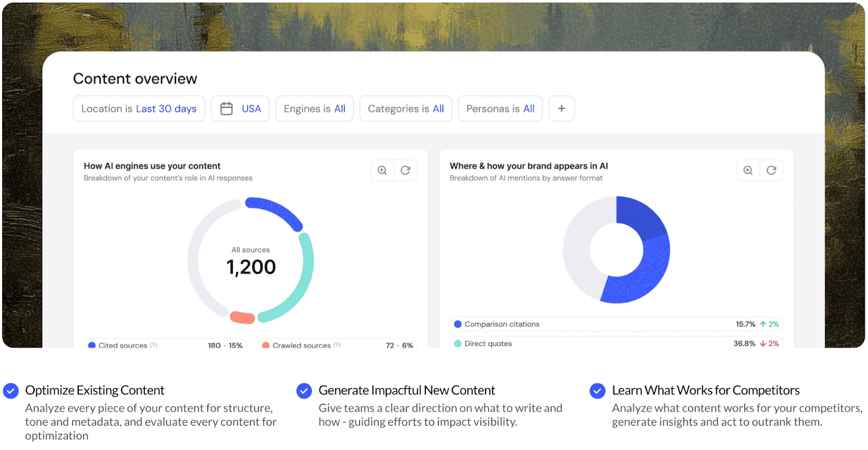
Task: Click help icon beside Crawled sources
Action: point(337,345)
